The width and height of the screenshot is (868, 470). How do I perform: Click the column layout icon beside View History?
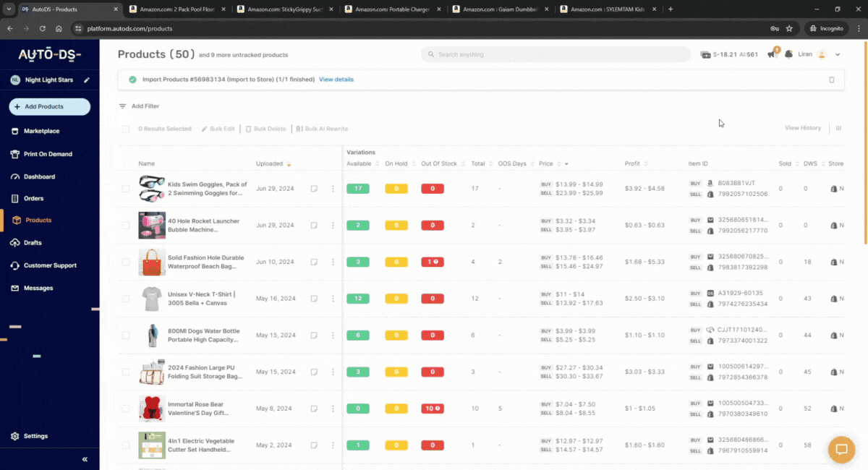tap(838, 129)
